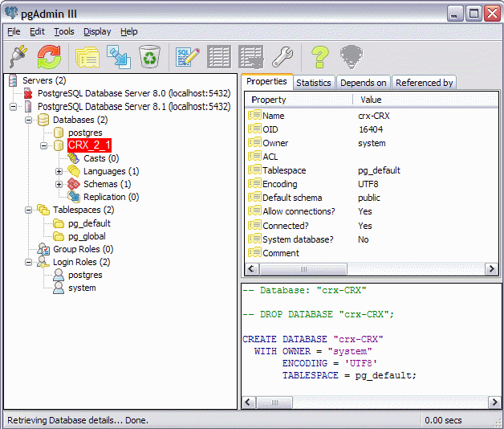Expand the Schemas (1) node
The image size is (504, 429).
[59, 185]
